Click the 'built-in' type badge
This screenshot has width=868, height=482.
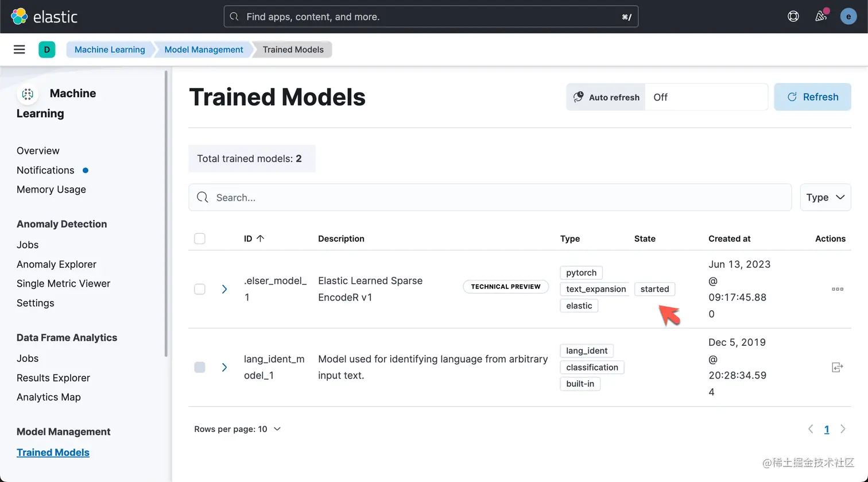point(580,384)
